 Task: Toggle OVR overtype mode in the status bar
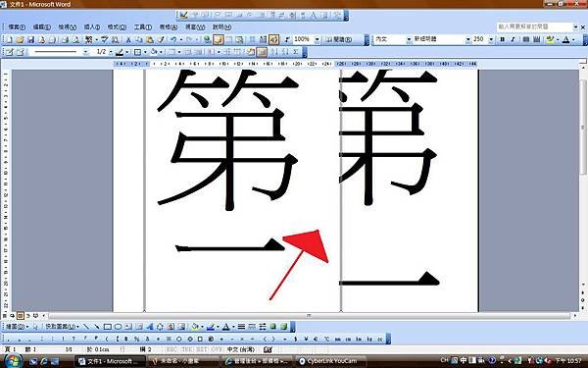point(217,349)
